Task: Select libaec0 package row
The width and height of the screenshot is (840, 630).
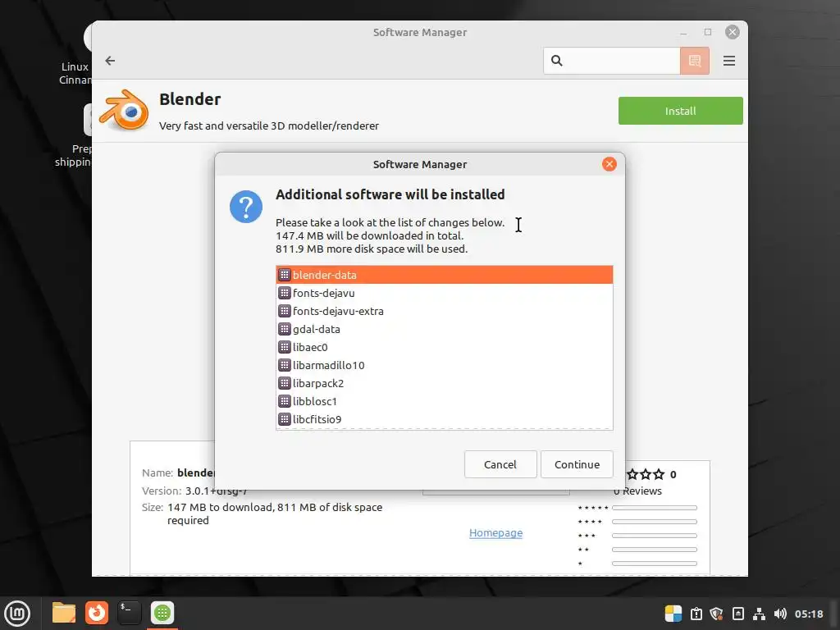Action: 444,347
